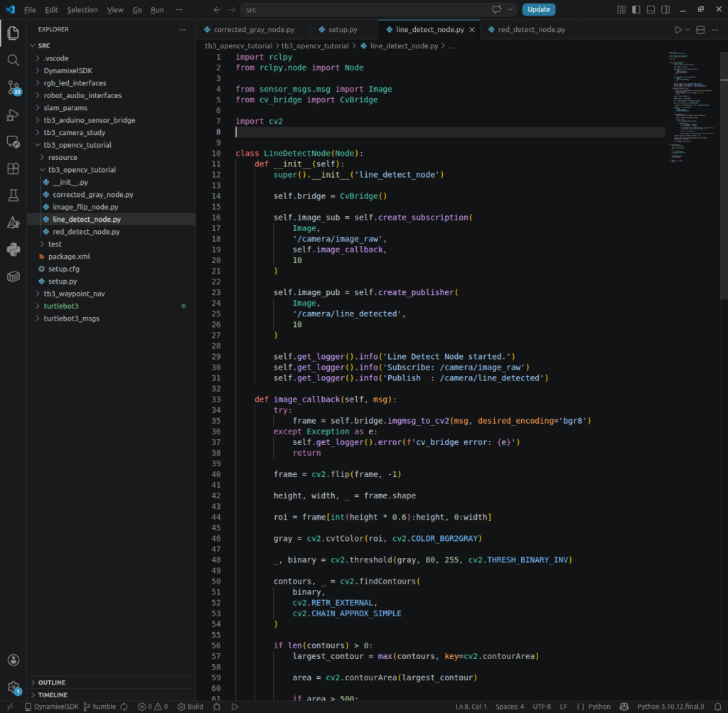
Task: Open Source Control view with 22 badge
Action: (x=14, y=87)
